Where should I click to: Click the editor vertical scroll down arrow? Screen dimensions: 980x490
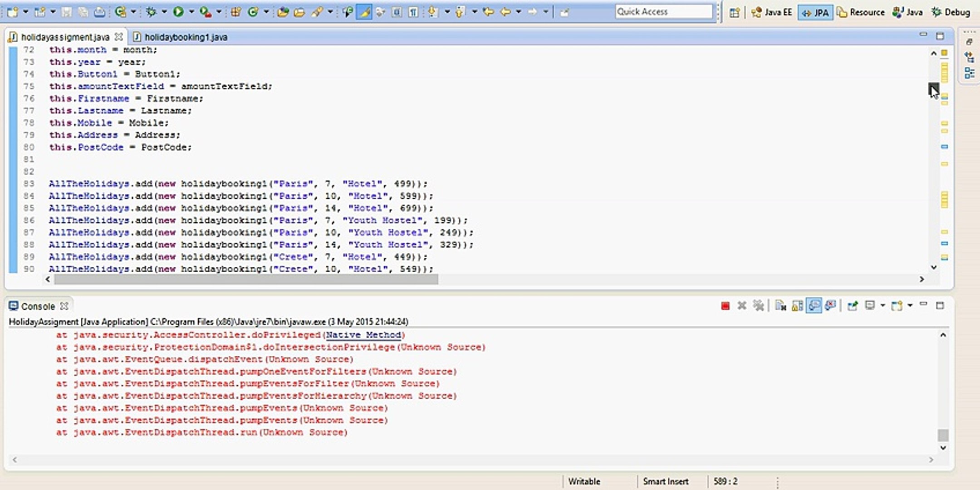(x=934, y=268)
